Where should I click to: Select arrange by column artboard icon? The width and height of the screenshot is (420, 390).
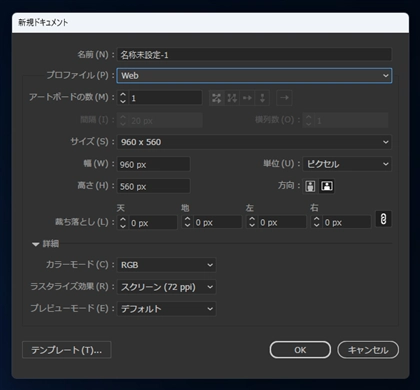(x=262, y=98)
